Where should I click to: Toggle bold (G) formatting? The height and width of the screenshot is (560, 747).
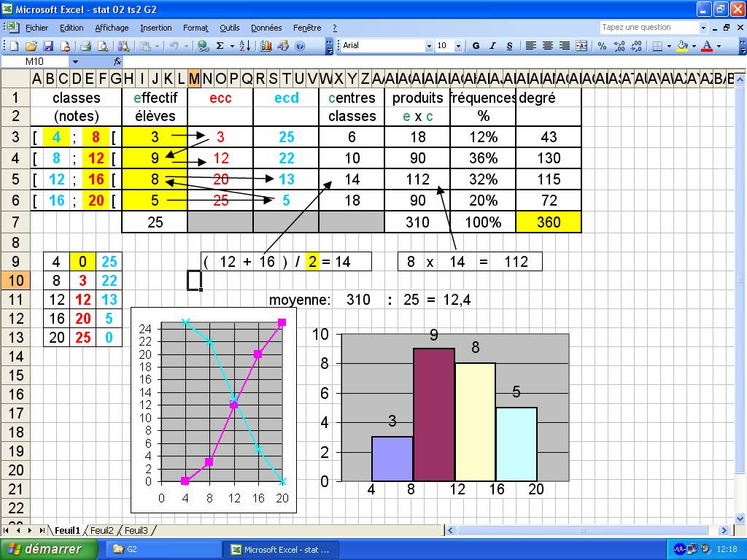pos(476,46)
